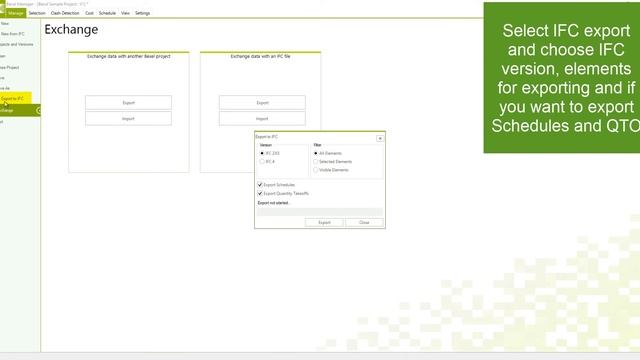Click Export under exchange with IFC file
This screenshot has height=360, width=640.
pos(262,103)
